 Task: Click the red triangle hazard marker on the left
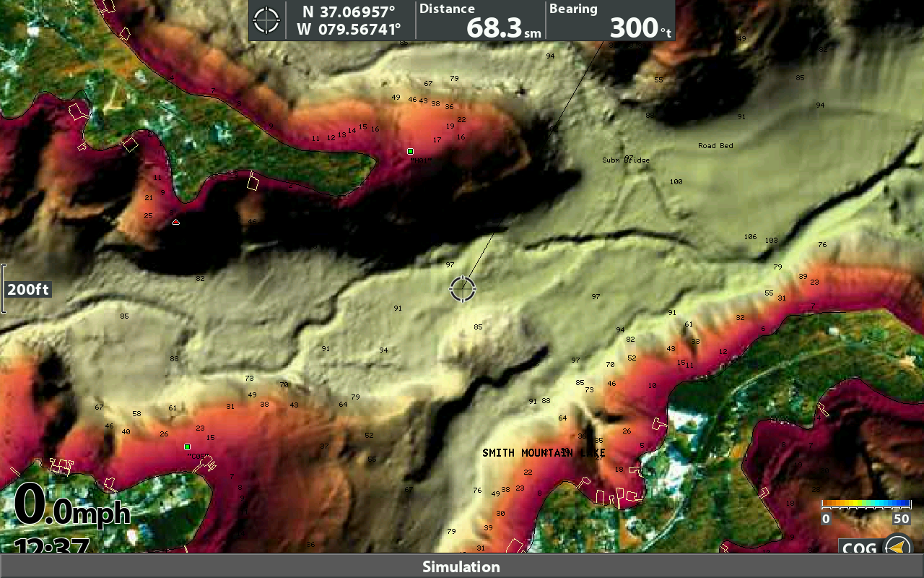175,223
